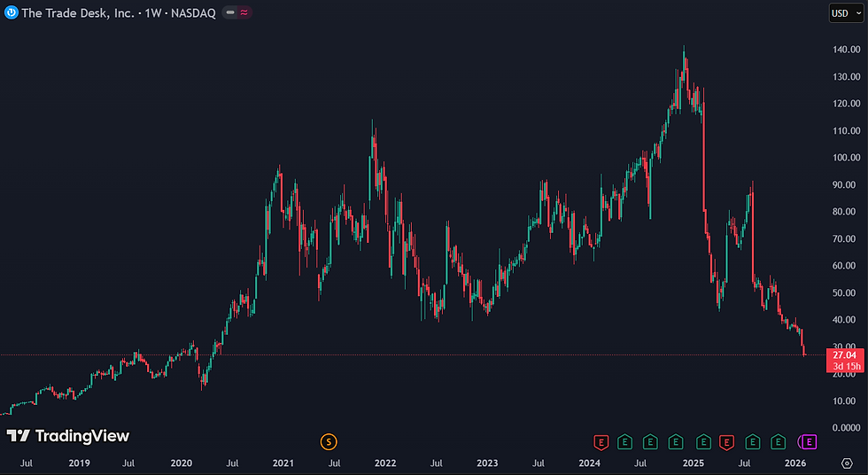The image size is (868, 475).
Task: Click the pink approximate-sign data icon
Action: [x=244, y=12]
